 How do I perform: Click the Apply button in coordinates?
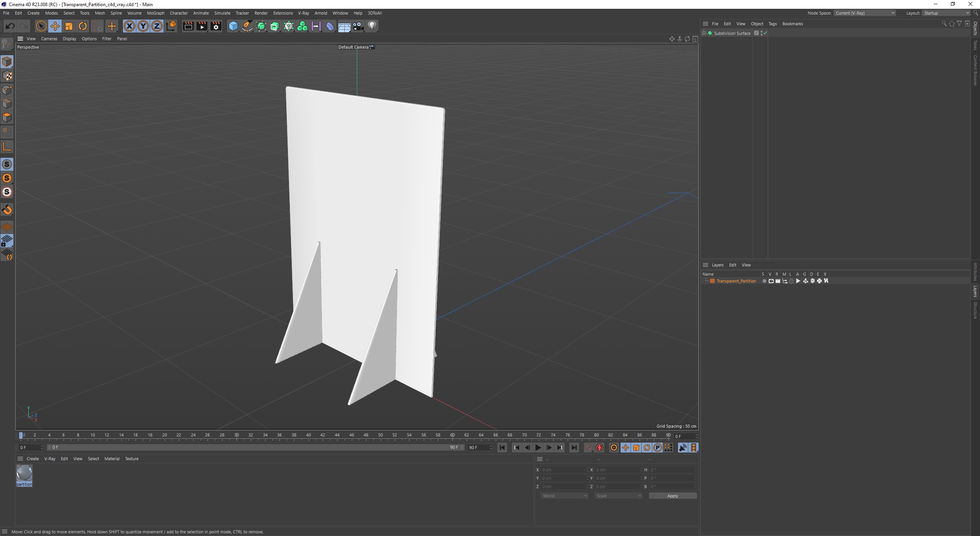[672, 496]
